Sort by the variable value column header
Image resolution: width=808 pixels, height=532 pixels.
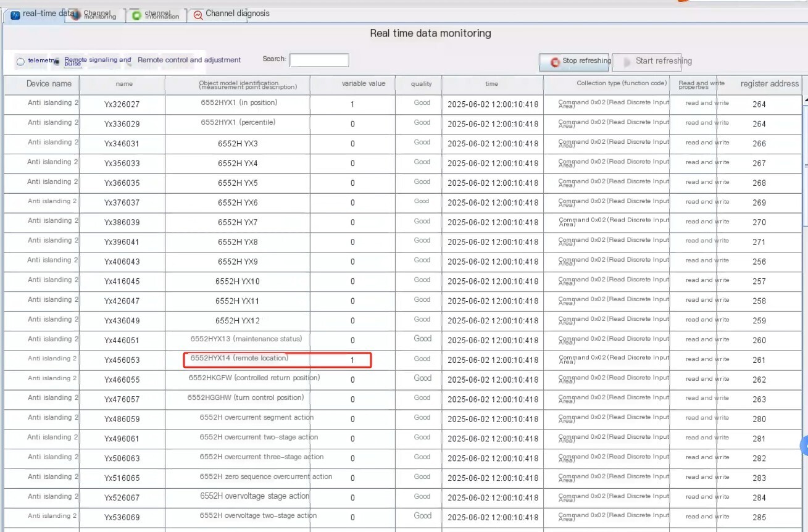363,84
